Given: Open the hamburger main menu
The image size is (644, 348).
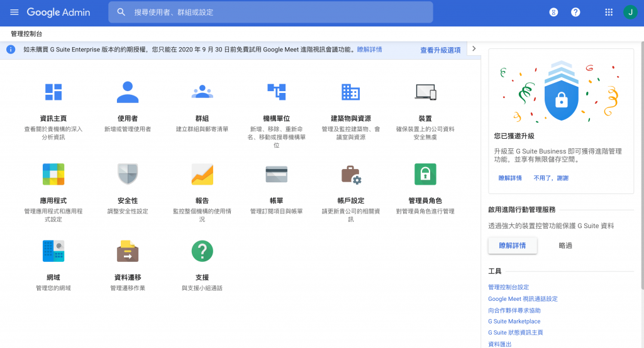Looking at the screenshot, I should point(14,13).
